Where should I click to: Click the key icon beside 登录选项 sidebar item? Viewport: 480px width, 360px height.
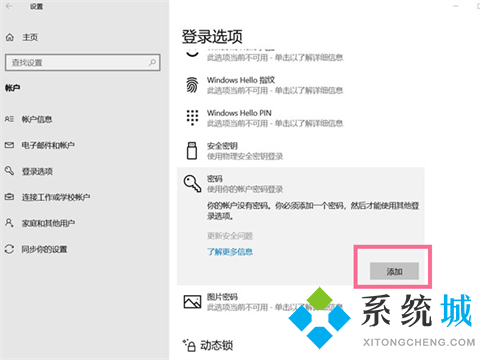9,171
